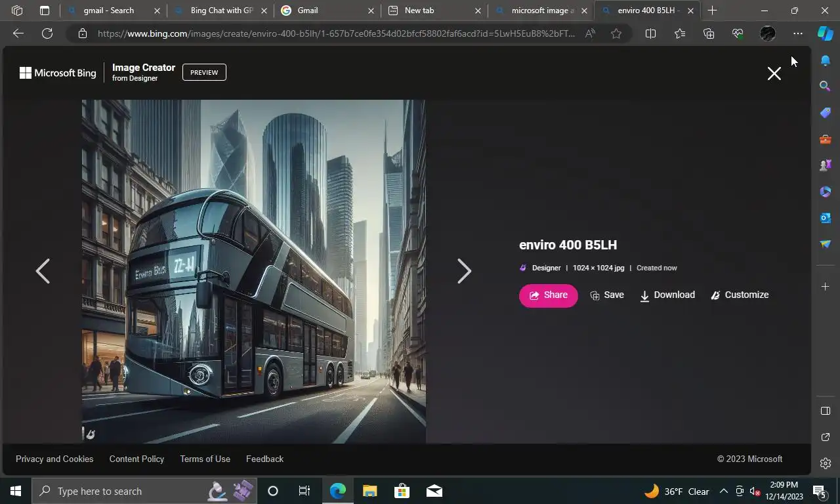
Task: Close the image viewer with the X
Action: point(774,73)
